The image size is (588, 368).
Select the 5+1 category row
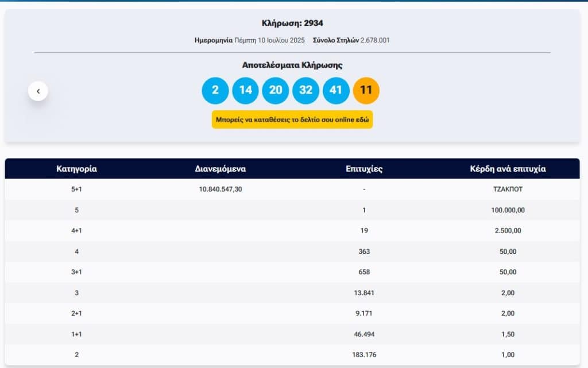pyautogui.click(x=76, y=189)
